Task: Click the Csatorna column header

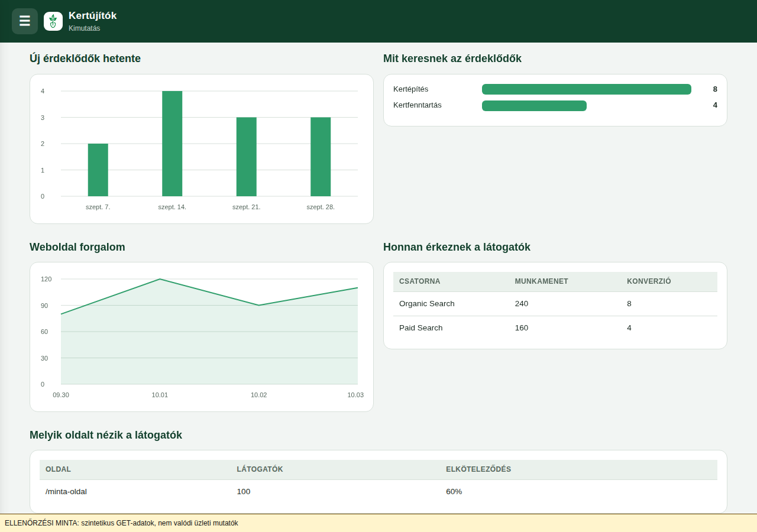Action: [420, 281]
